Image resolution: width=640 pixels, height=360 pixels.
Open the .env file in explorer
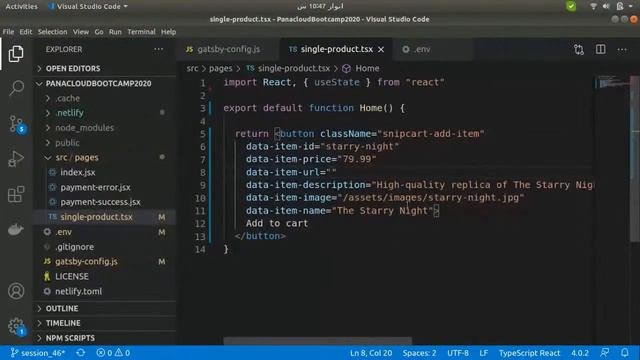104,232
